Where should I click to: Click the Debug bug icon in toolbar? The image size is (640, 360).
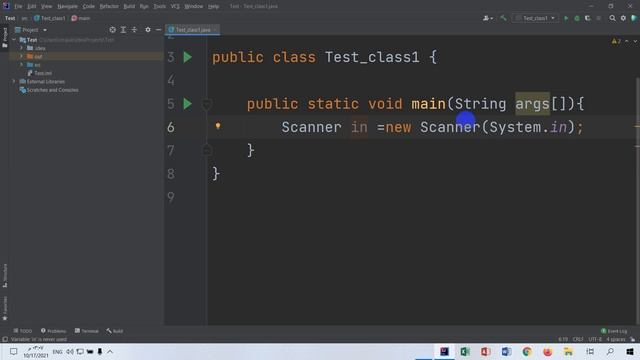click(577, 18)
